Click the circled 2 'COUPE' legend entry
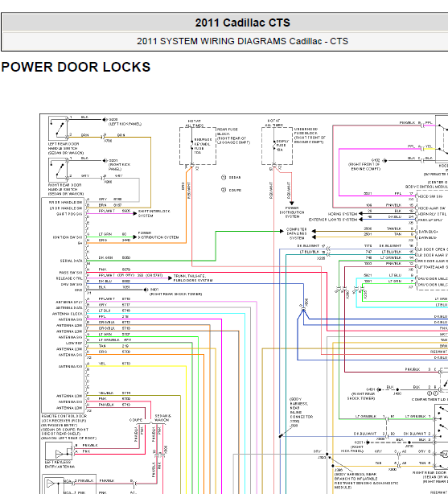The height and width of the screenshot is (494, 448). 231,190
